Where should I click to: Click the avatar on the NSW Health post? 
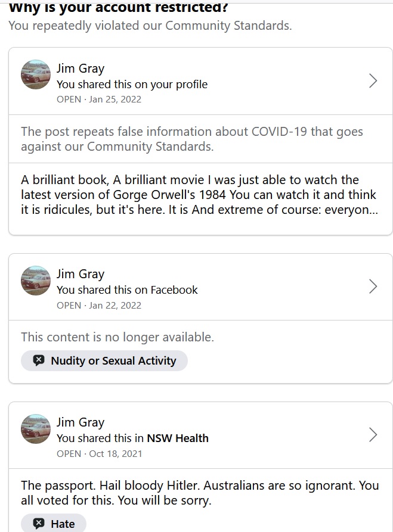36,429
